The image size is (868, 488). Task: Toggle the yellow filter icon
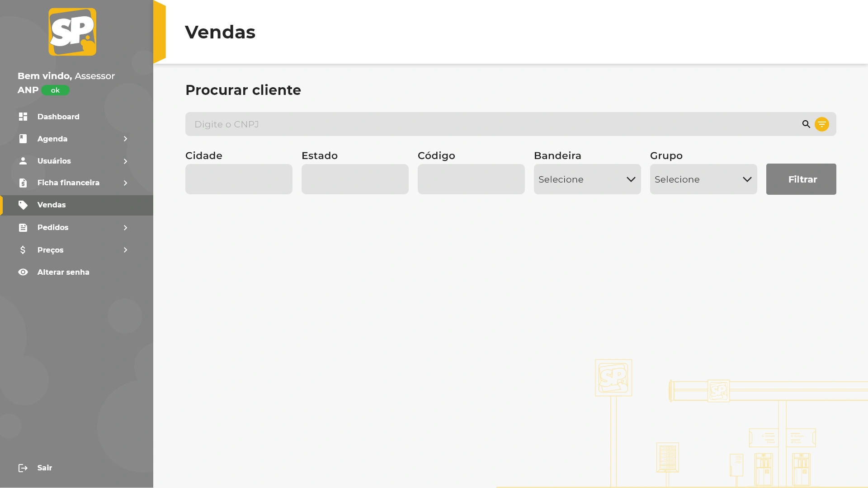822,124
